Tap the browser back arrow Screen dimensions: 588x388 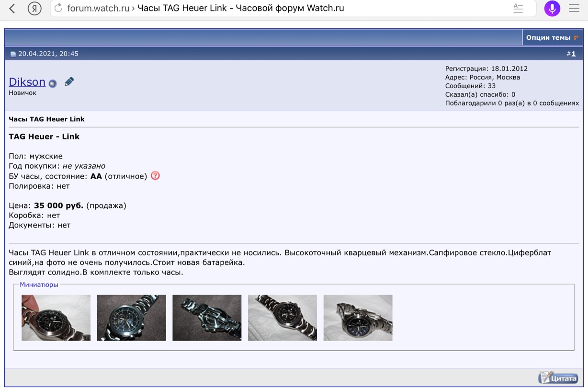click(x=12, y=8)
